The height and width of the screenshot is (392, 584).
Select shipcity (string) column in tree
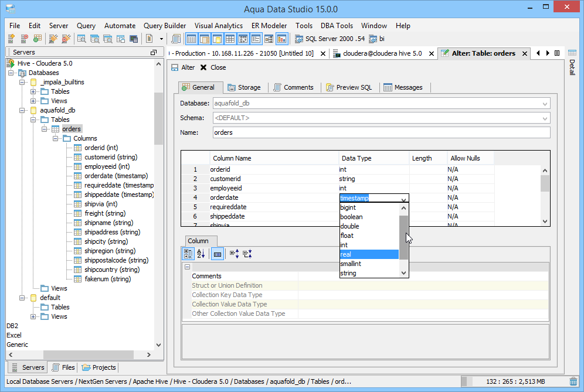(106, 241)
